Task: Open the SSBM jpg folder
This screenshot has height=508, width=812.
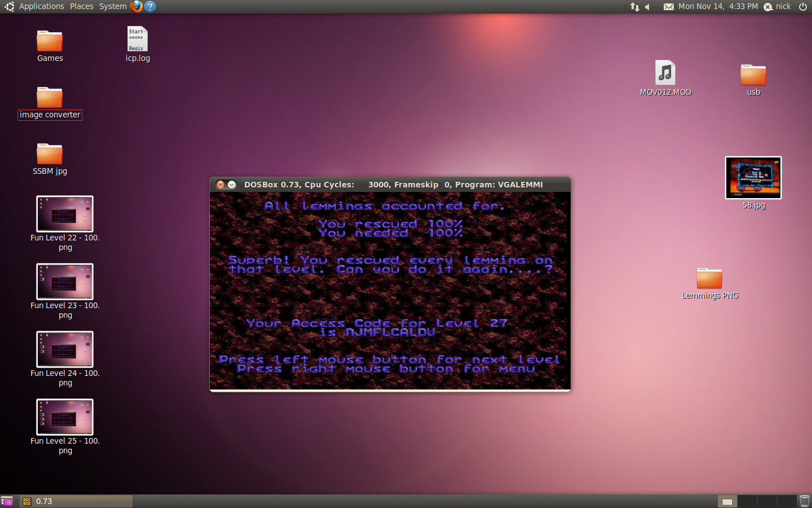Action: (x=50, y=155)
